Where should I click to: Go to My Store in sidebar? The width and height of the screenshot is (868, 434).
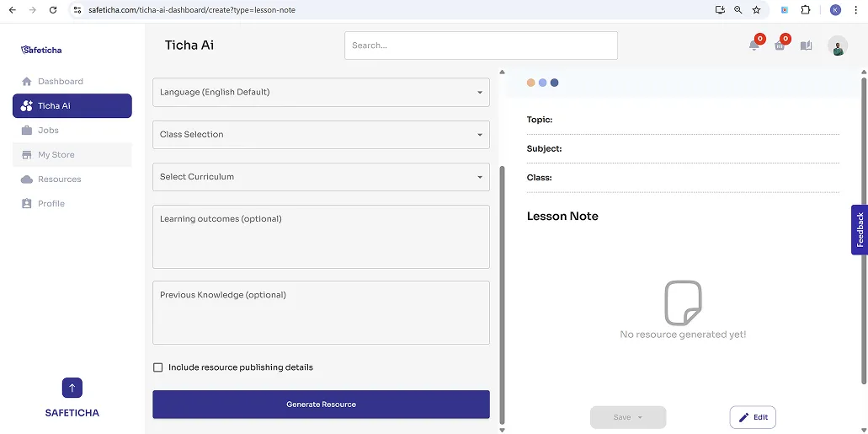(72, 155)
